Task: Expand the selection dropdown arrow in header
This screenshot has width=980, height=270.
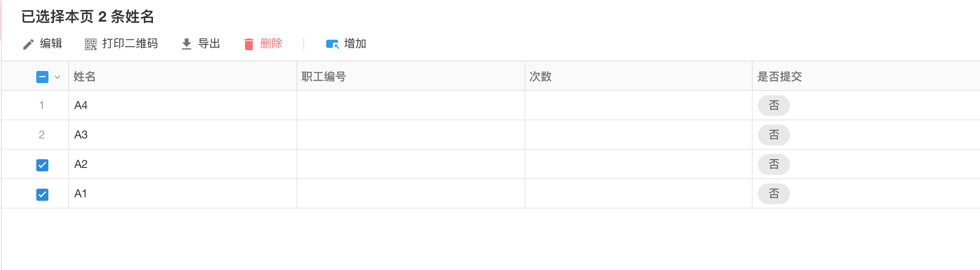Action: point(57,77)
